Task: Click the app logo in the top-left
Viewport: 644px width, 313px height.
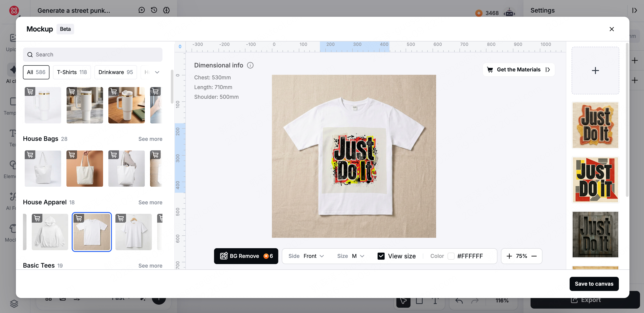Action: click(x=14, y=11)
